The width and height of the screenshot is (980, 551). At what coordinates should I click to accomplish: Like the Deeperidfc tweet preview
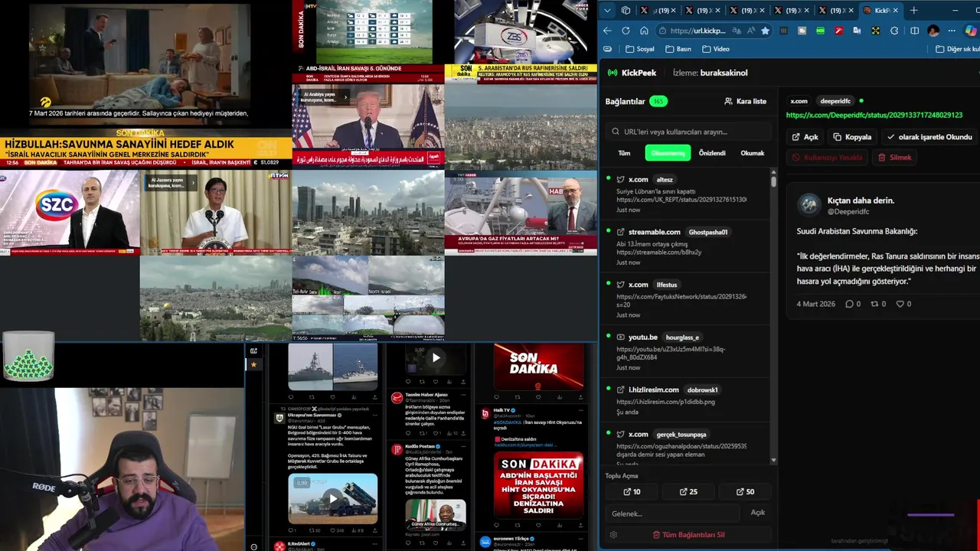coord(904,304)
